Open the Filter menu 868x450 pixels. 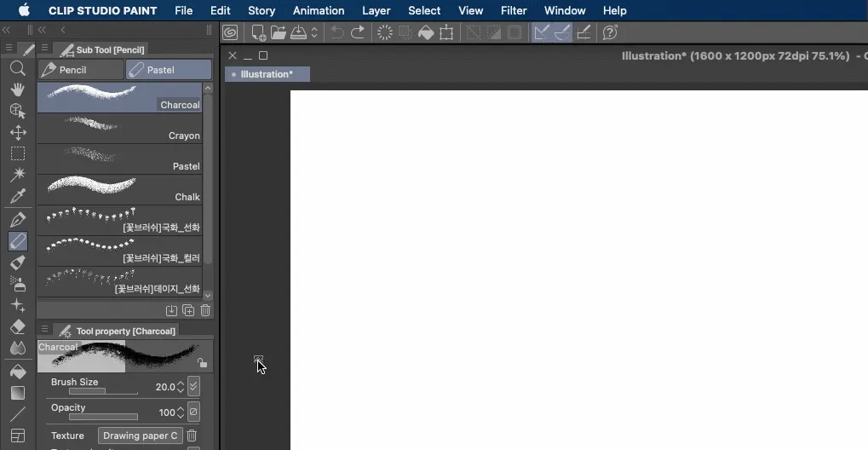(x=514, y=10)
